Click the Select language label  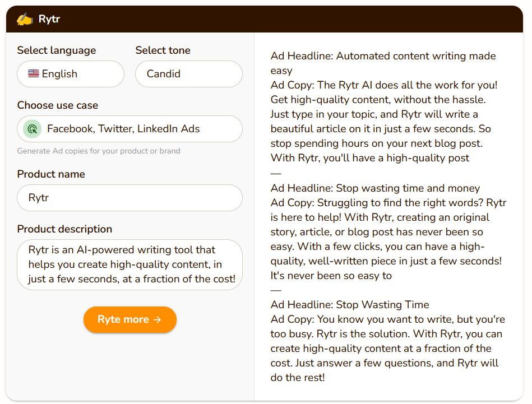pos(57,50)
